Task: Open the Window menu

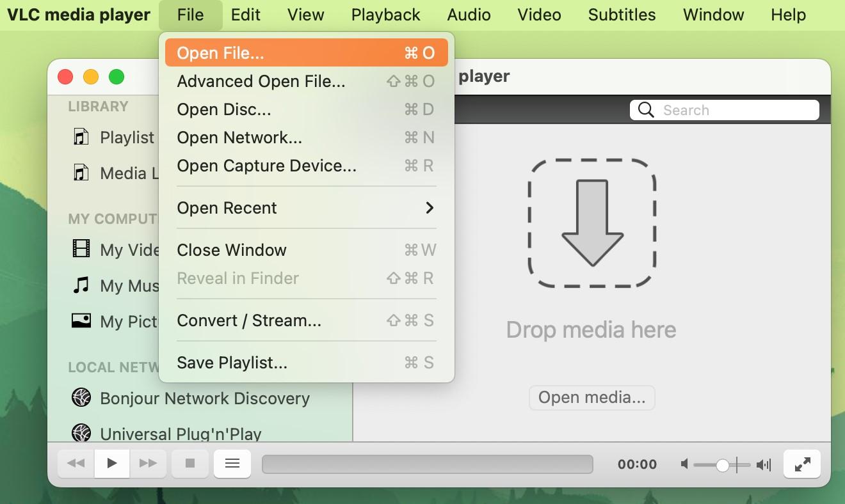Action: click(713, 15)
